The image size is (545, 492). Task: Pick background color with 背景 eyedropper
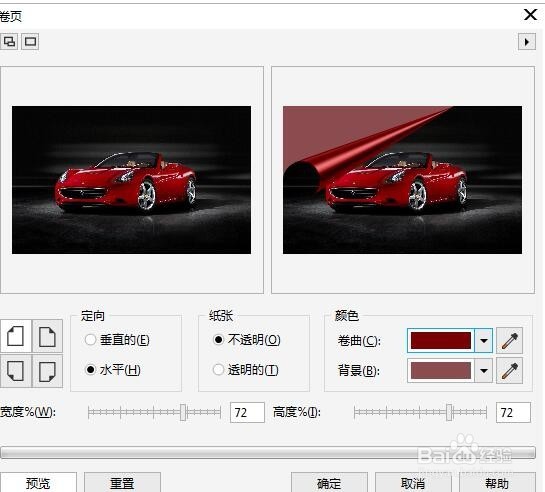510,371
